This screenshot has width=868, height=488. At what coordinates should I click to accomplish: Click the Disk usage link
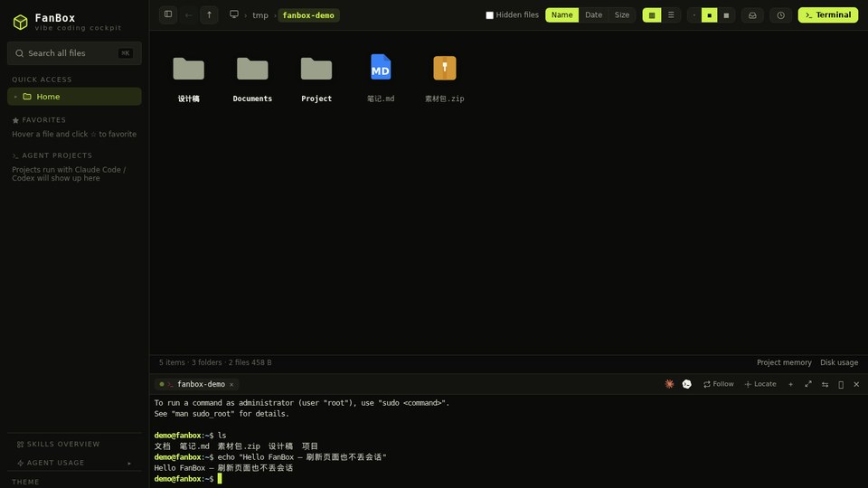coord(839,362)
